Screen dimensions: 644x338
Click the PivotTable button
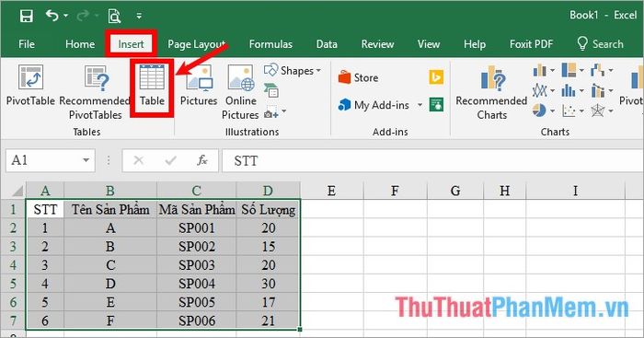coord(30,86)
